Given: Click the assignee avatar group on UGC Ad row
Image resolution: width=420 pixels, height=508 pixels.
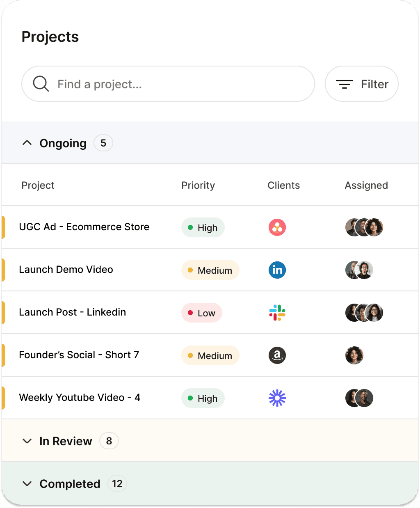Looking at the screenshot, I should [x=364, y=227].
